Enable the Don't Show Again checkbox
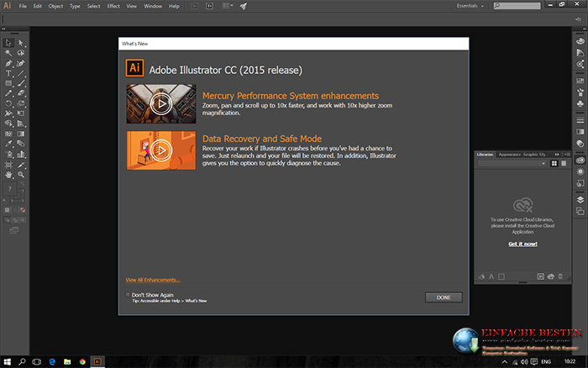This screenshot has height=368, width=588. pyautogui.click(x=128, y=295)
